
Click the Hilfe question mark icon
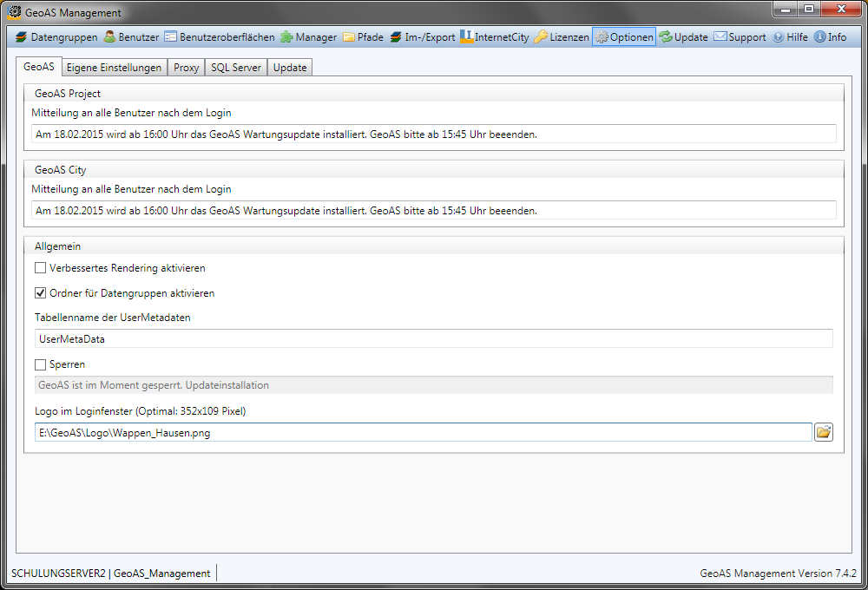tap(779, 37)
